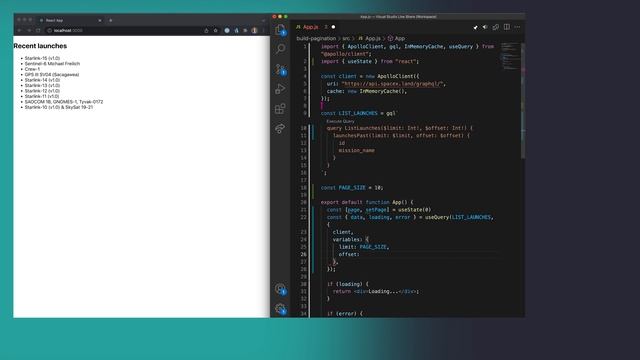Split the editor to the right
Screen dimensions: 640x360
click(507, 27)
